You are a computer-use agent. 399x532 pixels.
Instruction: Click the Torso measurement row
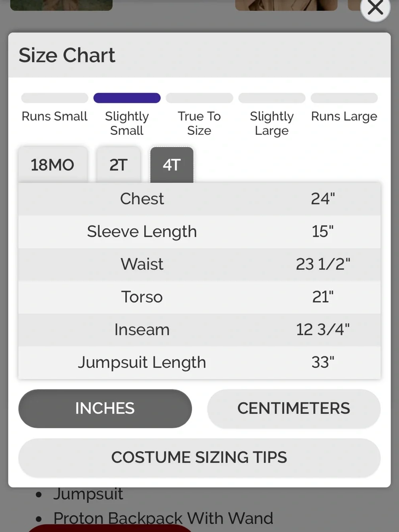tap(199, 297)
